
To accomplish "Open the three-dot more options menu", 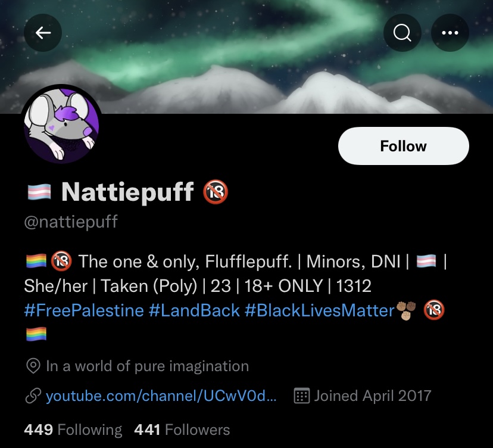I will [450, 33].
